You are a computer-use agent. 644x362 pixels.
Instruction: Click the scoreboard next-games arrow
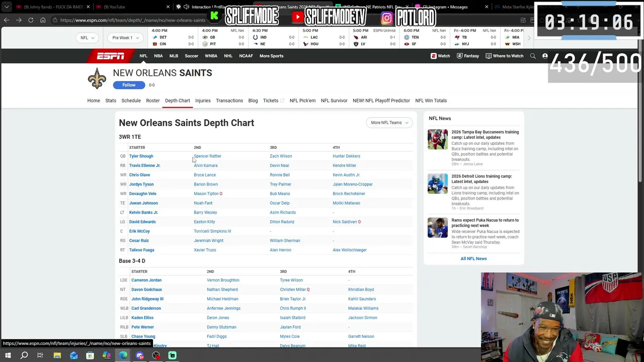529,38
